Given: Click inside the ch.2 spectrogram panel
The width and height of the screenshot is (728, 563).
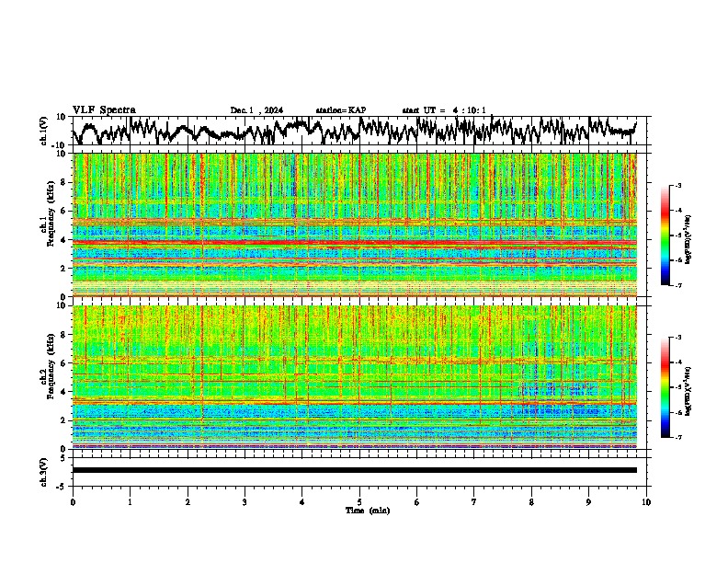Looking at the screenshot, I should click(x=355, y=377).
